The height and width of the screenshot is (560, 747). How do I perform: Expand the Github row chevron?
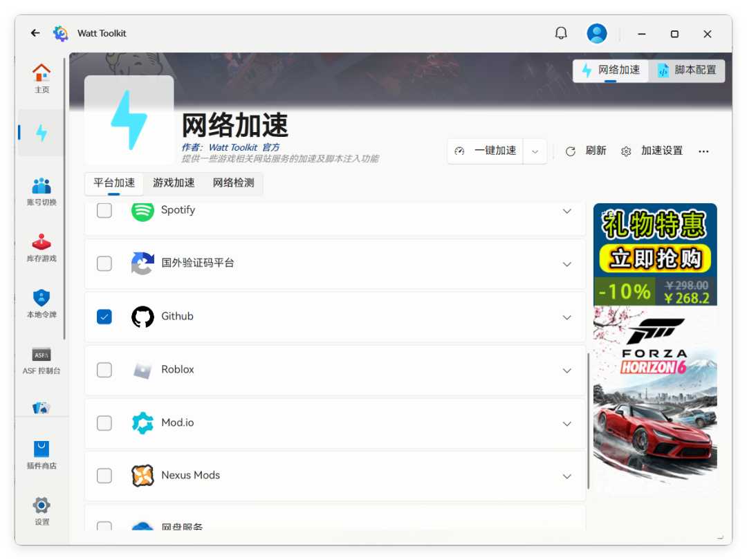tap(567, 317)
